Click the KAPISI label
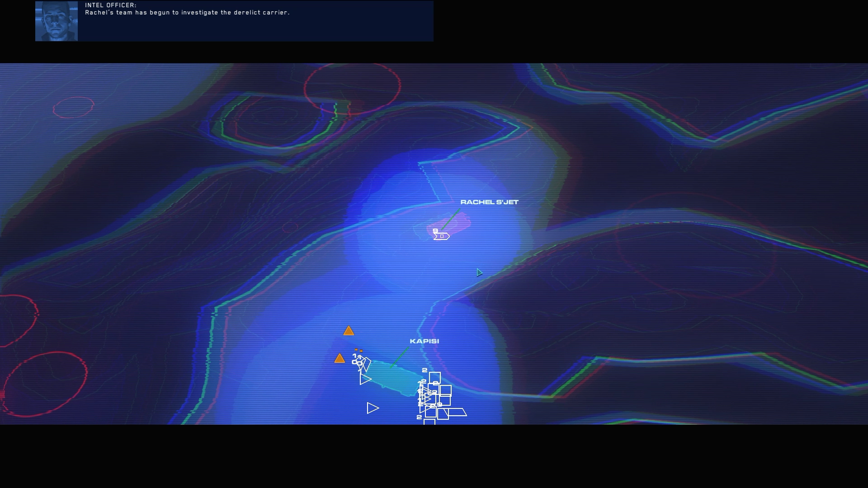 click(424, 341)
